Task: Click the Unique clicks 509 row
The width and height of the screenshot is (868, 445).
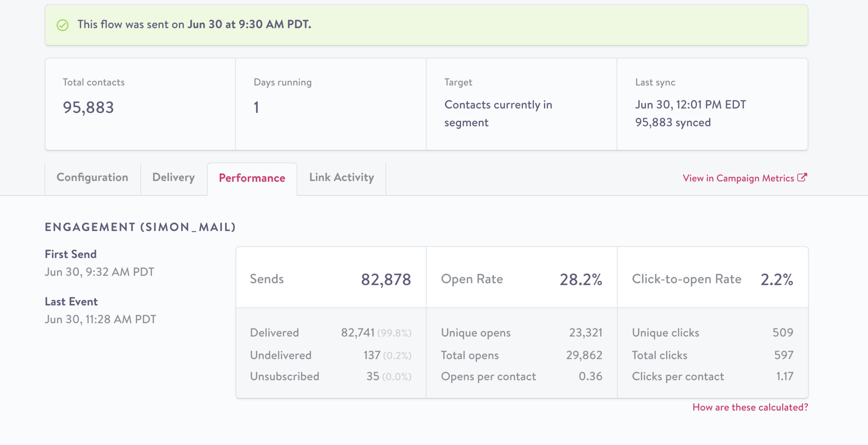Action: pos(712,333)
